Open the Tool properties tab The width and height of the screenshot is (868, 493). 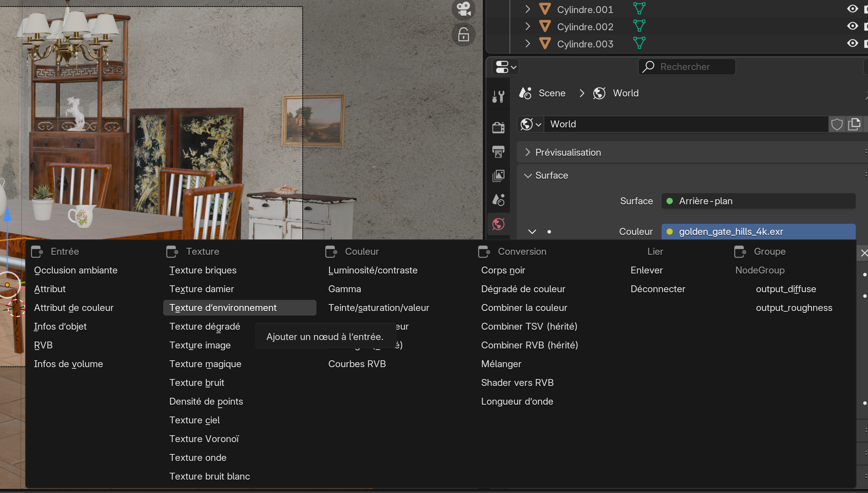point(498,96)
